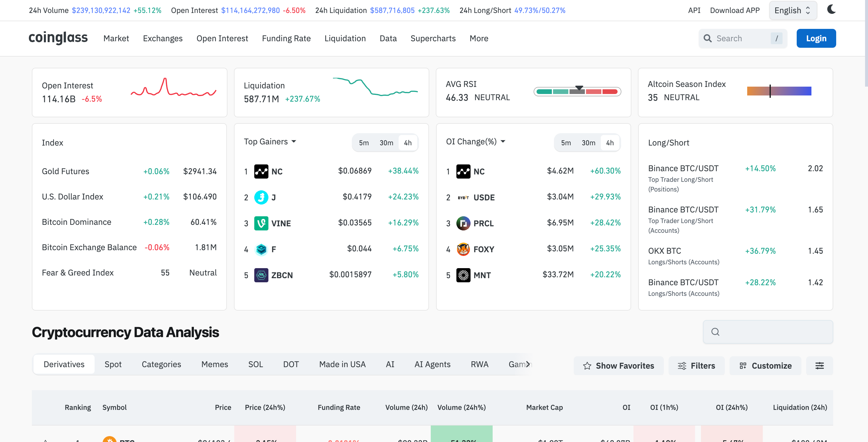Click the J coin icon in Top Gainers

261,197
